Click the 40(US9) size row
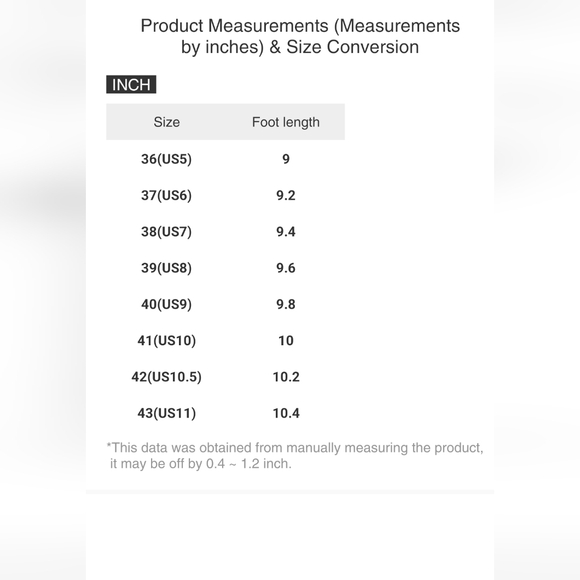580x580 pixels. point(225,304)
